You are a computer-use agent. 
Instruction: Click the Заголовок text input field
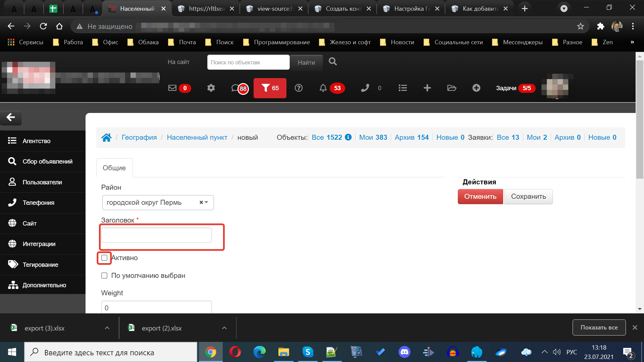tap(157, 235)
